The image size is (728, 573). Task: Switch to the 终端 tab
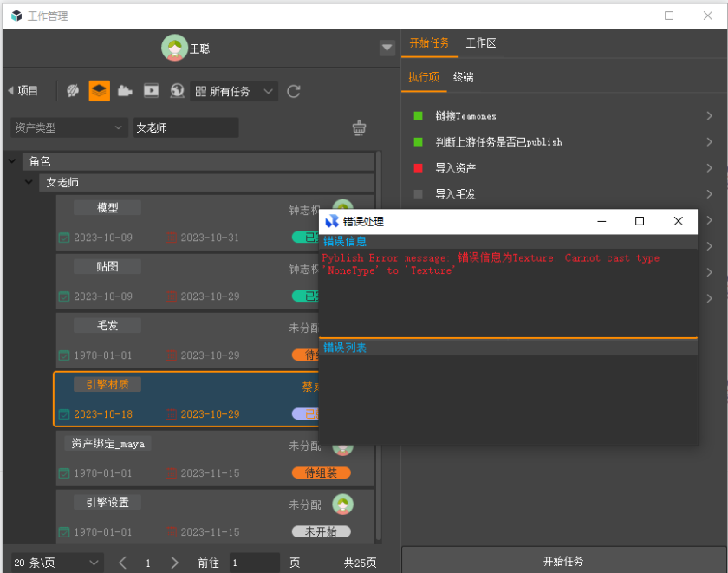click(x=464, y=77)
